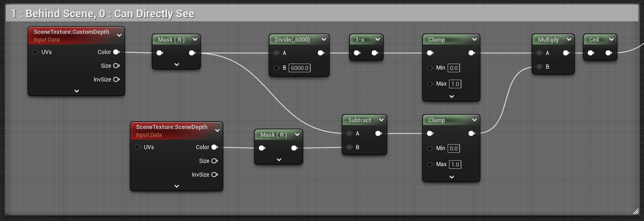644x221 pixels.
Task: Open the SceneTexture:CustomDepth header dropdown arrow
Action: coord(119,35)
